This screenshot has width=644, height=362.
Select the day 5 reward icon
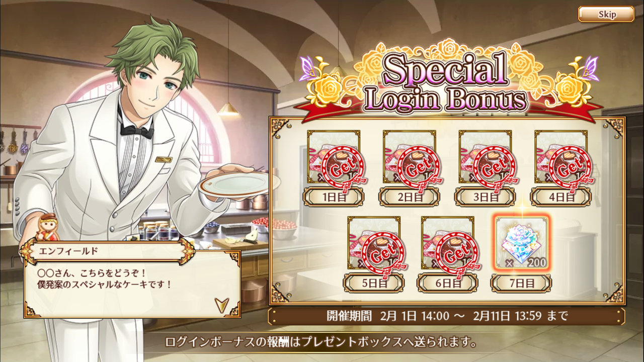click(x=374, y=243)
